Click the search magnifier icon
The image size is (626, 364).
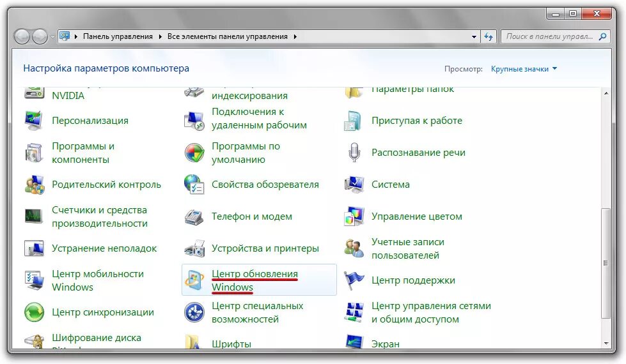click(603, 36)
